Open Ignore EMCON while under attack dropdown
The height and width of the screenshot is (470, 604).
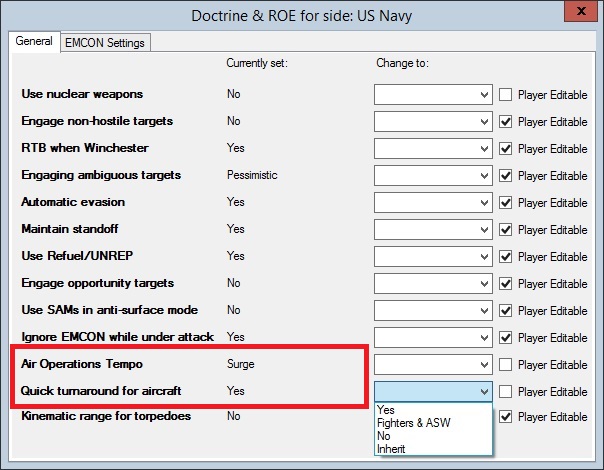433,337
